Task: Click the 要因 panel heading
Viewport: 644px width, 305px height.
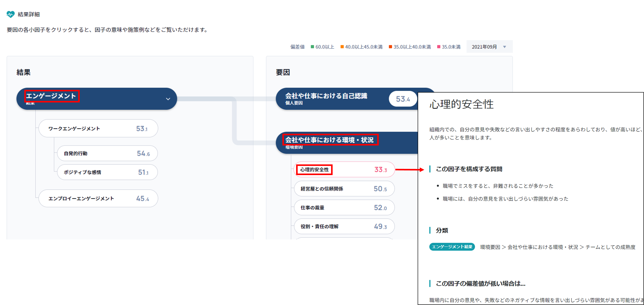Action: tap(283, 72)
